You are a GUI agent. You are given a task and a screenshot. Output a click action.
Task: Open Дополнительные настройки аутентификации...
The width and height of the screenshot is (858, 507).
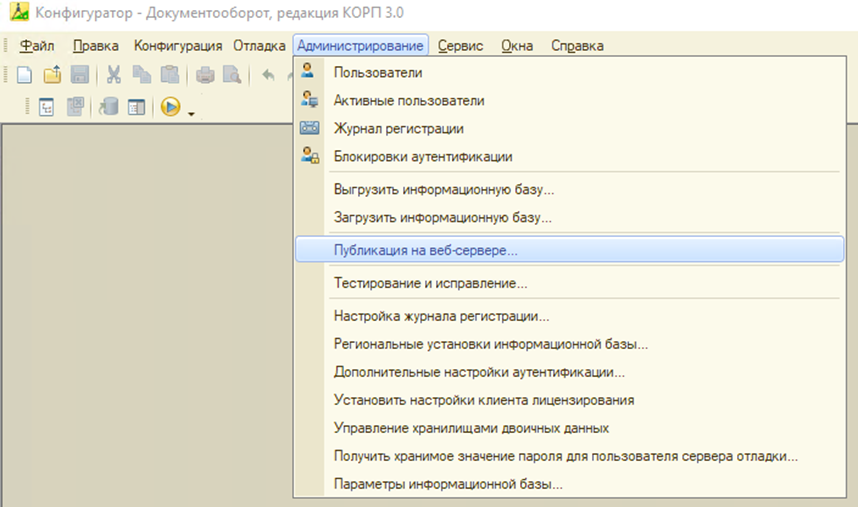570,372
